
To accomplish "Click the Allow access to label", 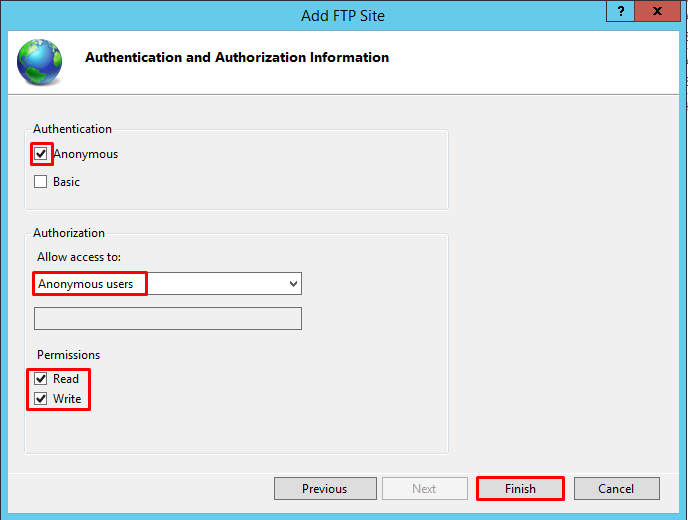I will tap(78, 258).
